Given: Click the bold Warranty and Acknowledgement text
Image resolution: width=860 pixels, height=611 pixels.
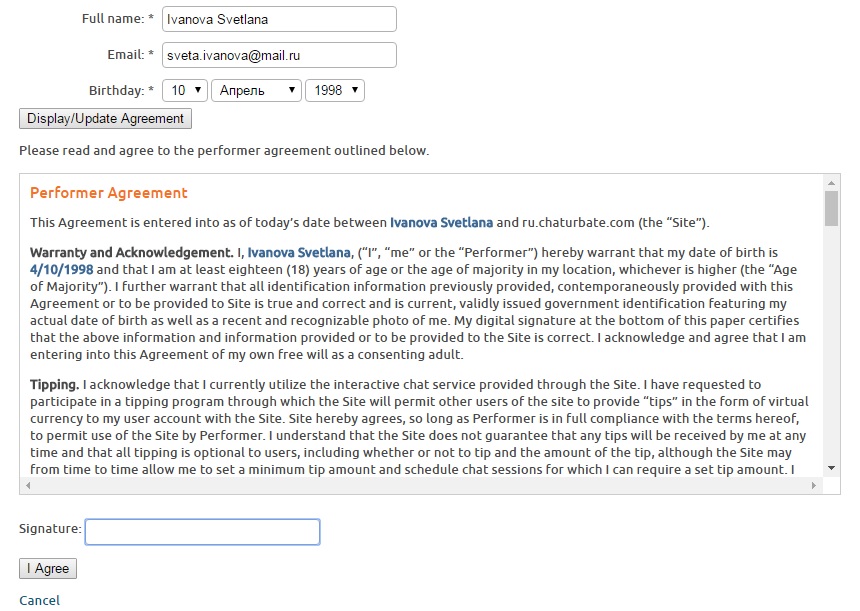Looking at the screenshot, I should click(129, 252).
